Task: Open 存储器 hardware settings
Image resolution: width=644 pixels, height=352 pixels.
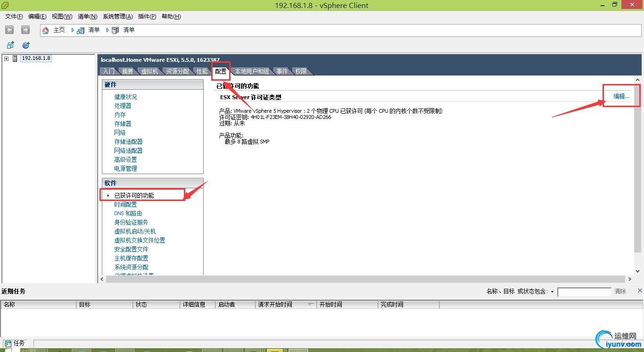Action: click(123, 124)
